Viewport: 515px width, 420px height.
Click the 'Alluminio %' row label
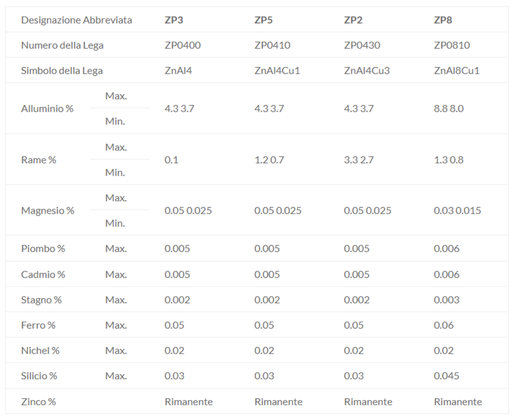47,108
